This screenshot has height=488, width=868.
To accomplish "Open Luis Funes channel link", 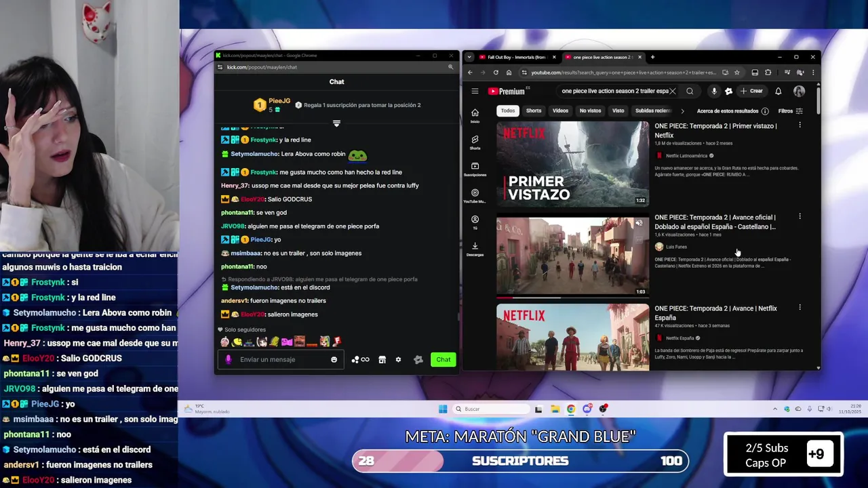I will [676, 247].
